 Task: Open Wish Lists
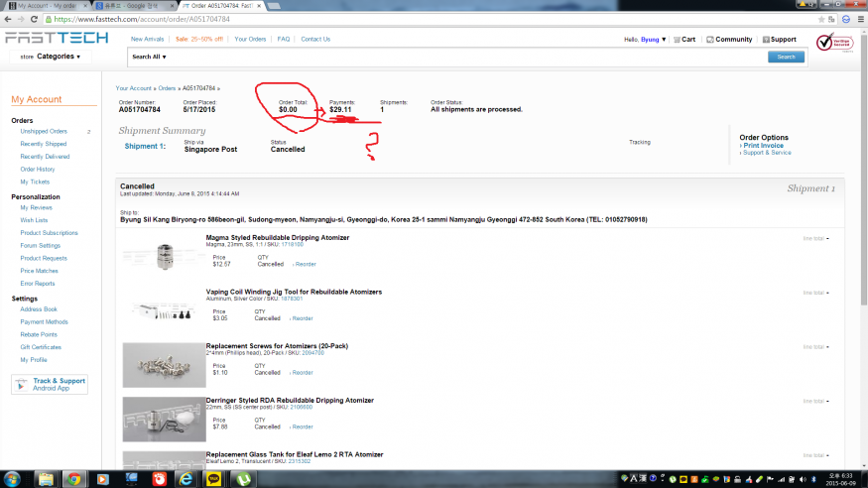click(34, 220)
